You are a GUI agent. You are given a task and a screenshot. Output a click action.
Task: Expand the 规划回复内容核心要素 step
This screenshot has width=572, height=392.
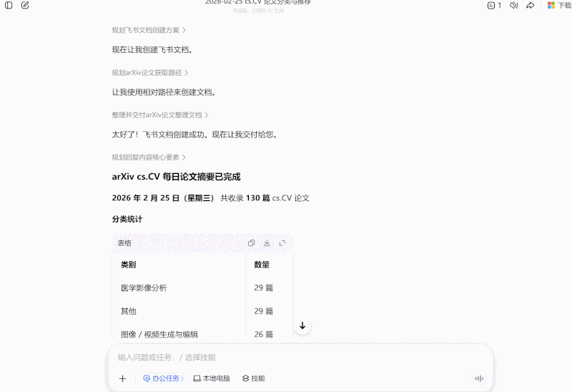tap(149, 157)
